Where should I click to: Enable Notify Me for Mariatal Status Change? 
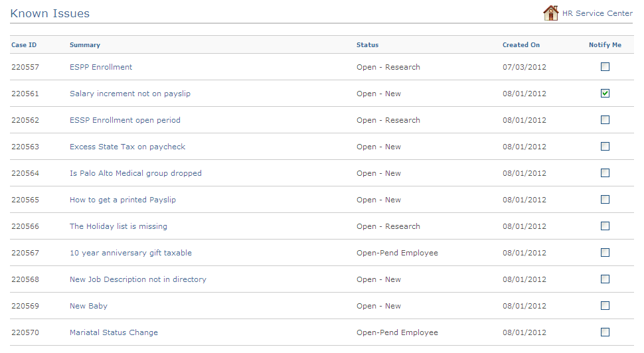click(x=605, y=332)
